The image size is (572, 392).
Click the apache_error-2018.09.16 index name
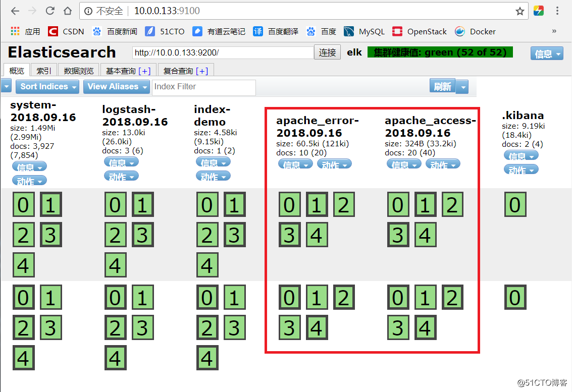coord(318,127)
